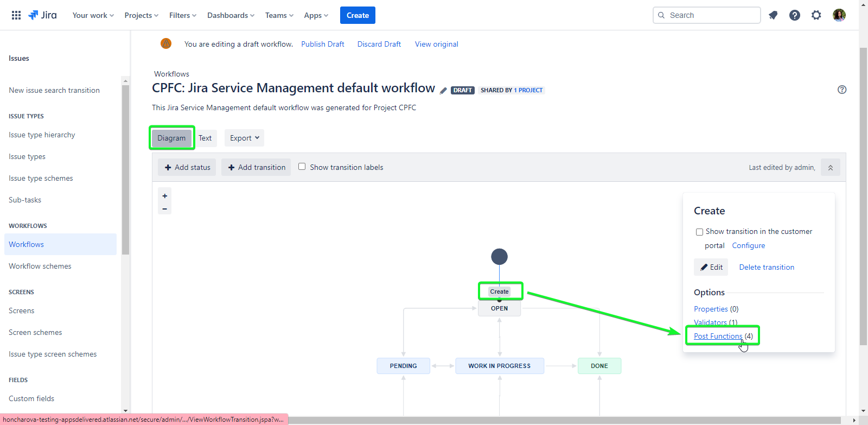Open the Help question mark icon
Screen dimensions: 868x425
coord(795,15)
